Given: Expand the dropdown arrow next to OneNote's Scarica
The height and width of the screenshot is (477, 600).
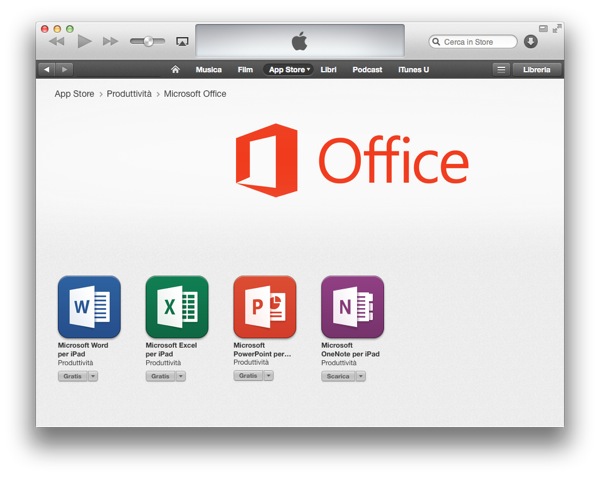Looking at the screenshot, I should pos(361,376).
